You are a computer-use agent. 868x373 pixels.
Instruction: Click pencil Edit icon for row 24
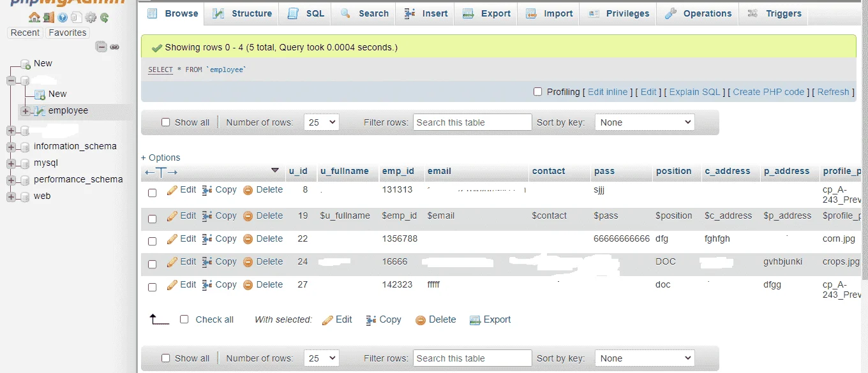172,262
